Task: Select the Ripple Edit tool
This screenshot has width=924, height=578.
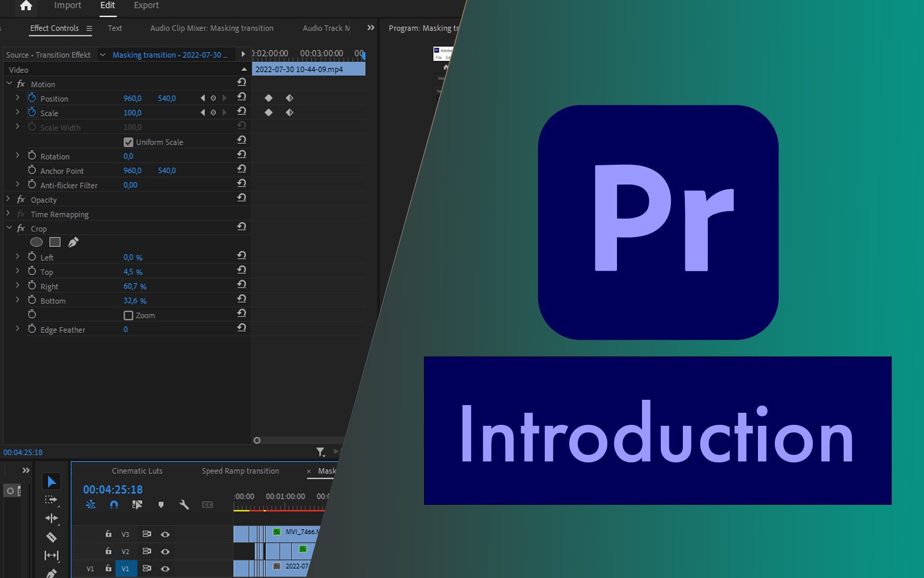Action: tap(51, 518)
